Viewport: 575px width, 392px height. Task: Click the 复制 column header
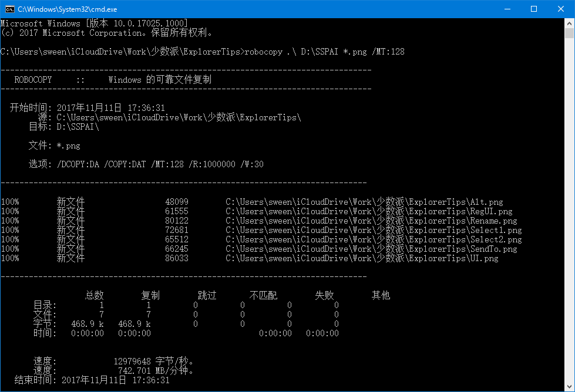pyautogui.click(x=150, y=295)
